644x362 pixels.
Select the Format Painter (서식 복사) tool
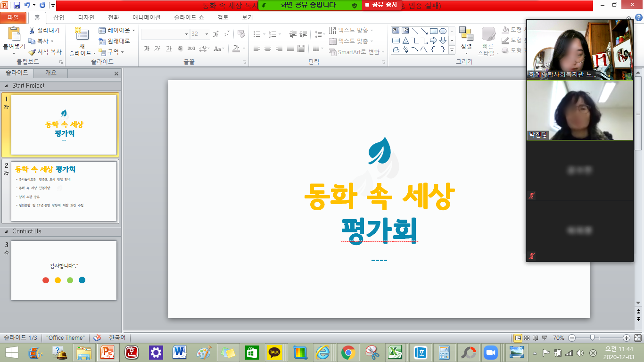[x=32, y=52]
